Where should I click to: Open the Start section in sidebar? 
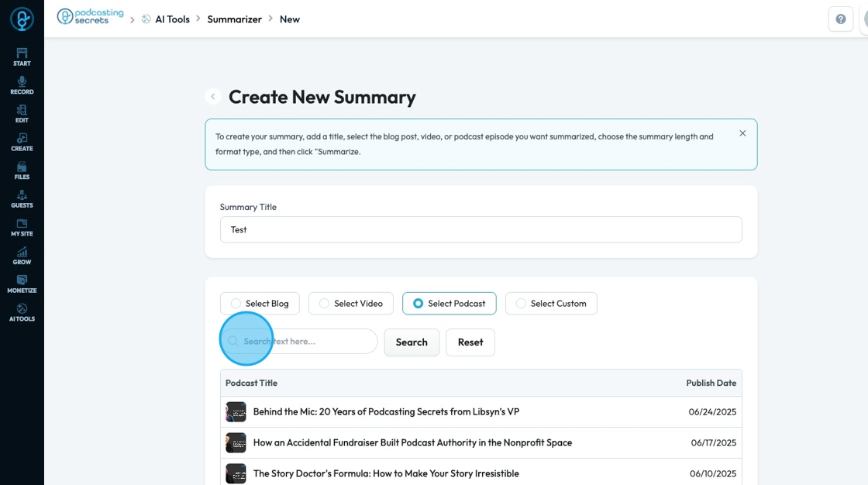pyautogui.click(x=22, y=57)
